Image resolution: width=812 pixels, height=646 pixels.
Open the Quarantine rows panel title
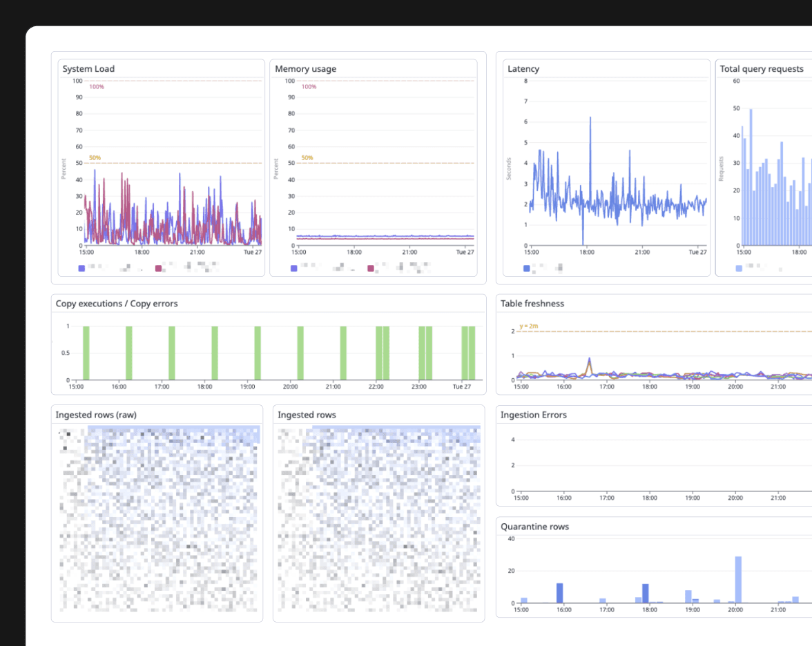[x=534, y=527]
